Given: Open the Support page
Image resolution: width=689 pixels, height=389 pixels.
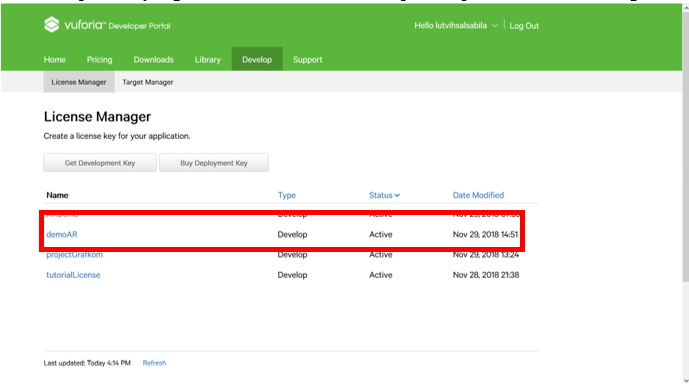Looking at the screenshot, I should [x=308, y=59].
